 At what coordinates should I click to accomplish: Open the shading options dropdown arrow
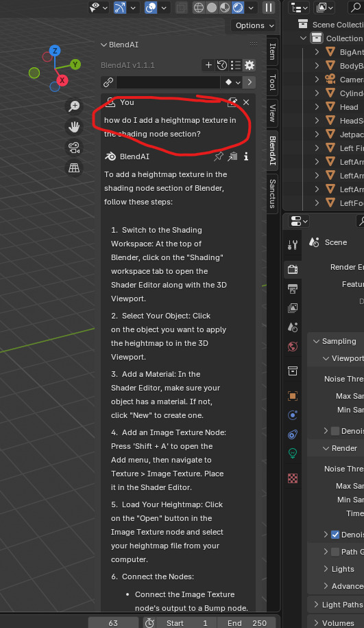point(251,8)
